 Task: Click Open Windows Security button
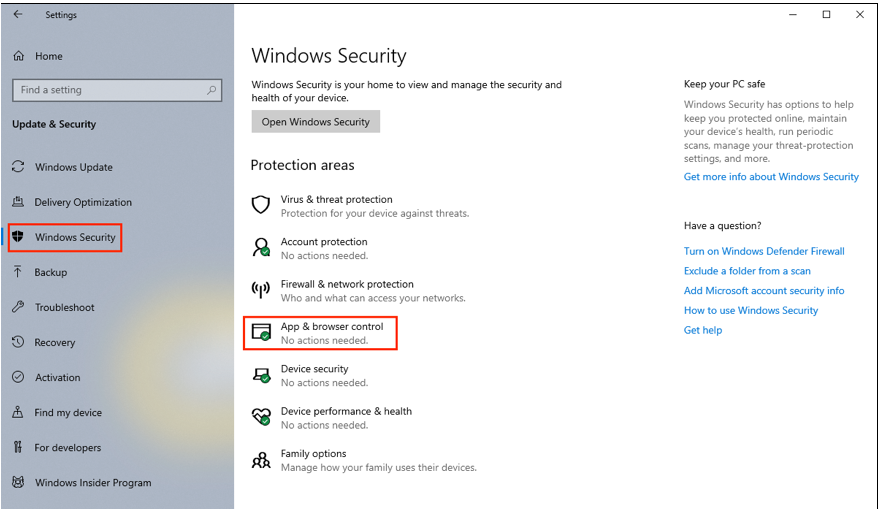click(x=316, y=122)
